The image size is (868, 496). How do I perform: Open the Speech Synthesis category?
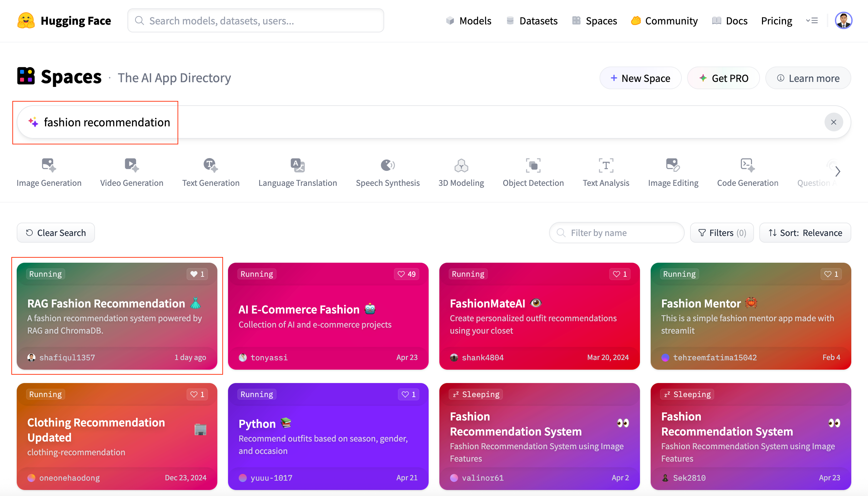click(388, 173)
